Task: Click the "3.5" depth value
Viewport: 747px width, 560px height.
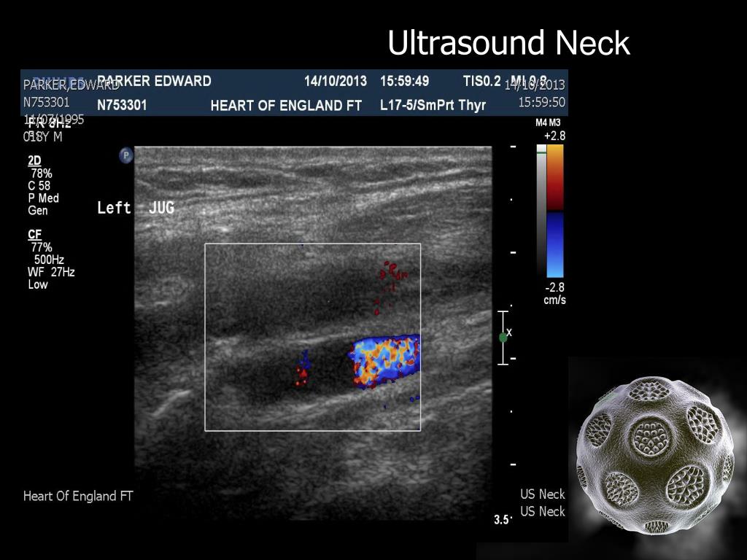Action: pyautogui.click(x=502, y=519)
